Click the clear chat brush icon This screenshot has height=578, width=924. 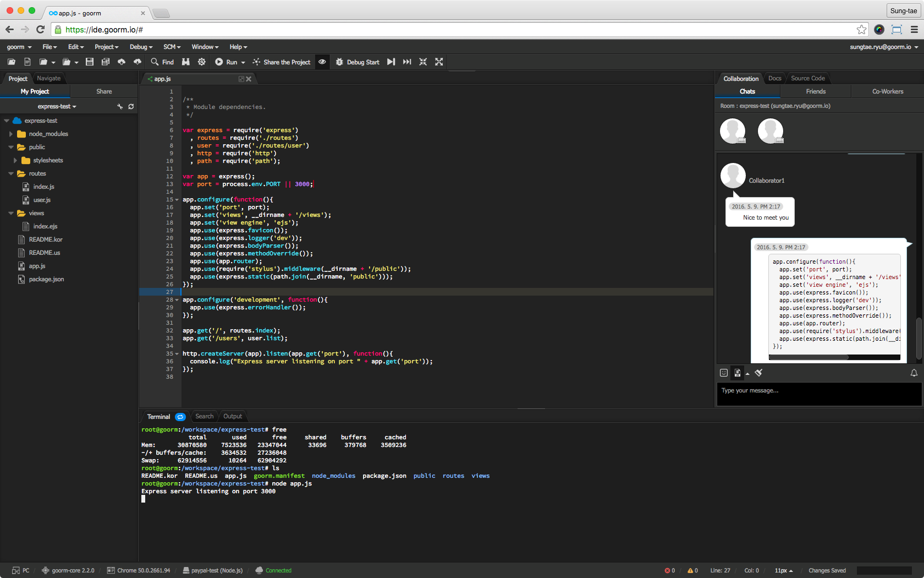(758, 373)
